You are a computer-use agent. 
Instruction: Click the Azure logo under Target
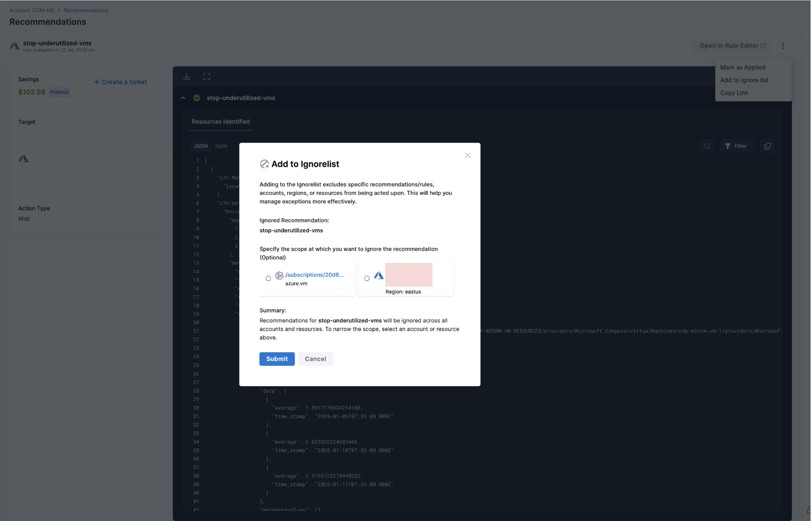(24, 159)
